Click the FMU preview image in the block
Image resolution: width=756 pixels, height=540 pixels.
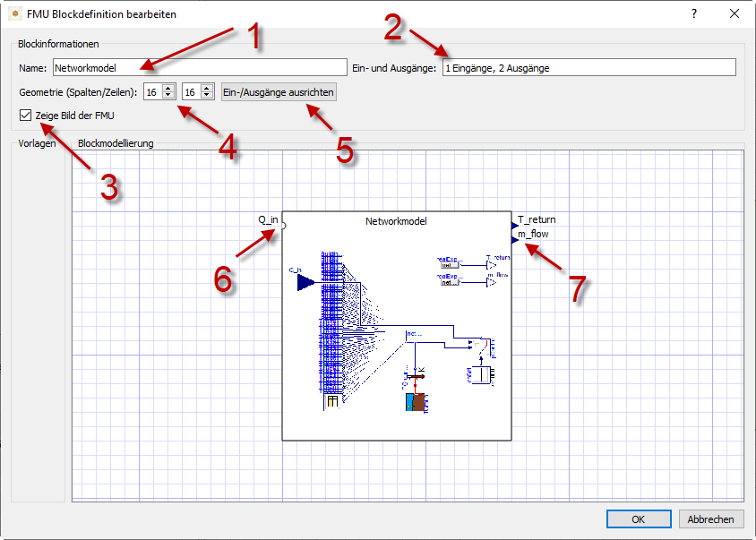point(399,330)
